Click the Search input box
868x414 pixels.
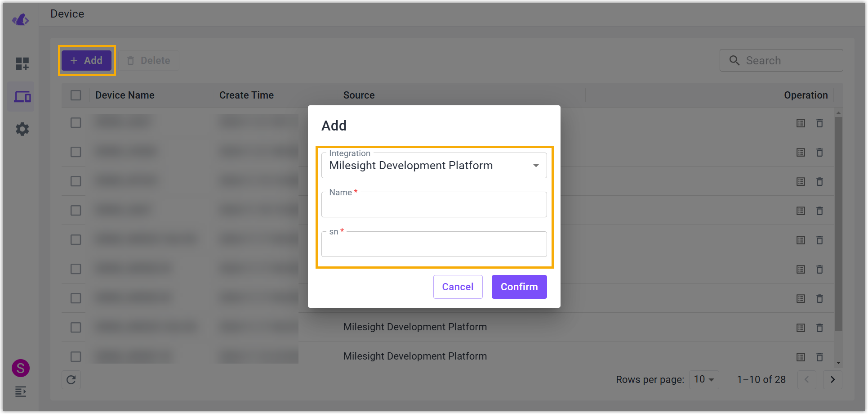(x=781, y=60)
